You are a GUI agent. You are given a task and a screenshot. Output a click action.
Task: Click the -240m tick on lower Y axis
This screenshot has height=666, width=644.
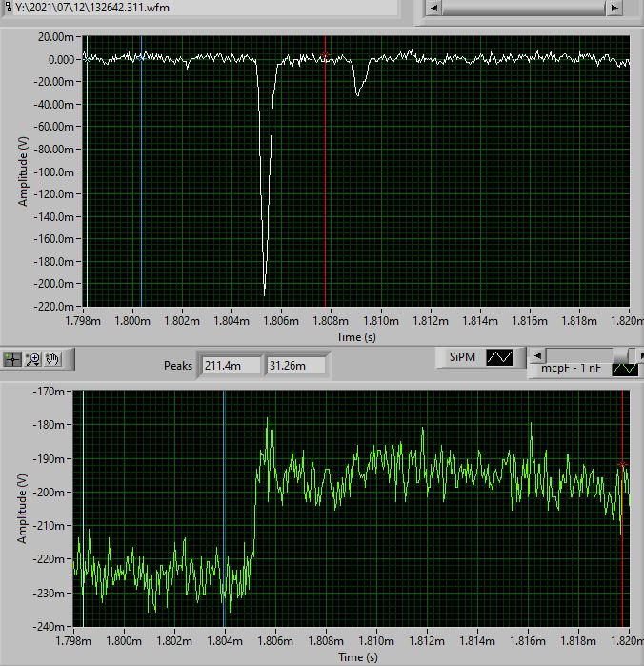tap(49, 627)
